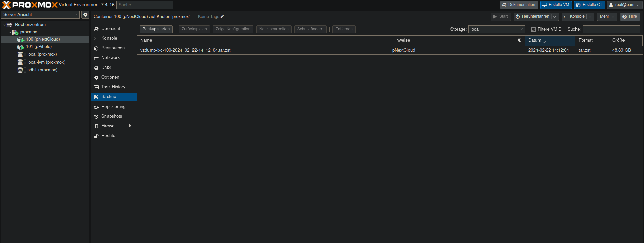Image resolution: width=644 pixels, height=243 pixels.
Task: Click container icon for 100 (pNextCloud)
Action: coord(21,40)
